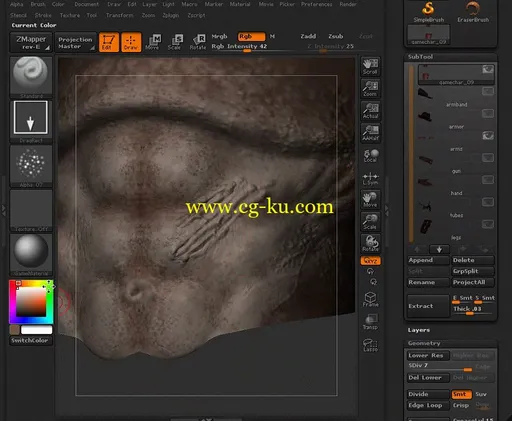The height and width of the screenshot is (421, 512).
Task: Pick a hue in the color picker square
Action: tap(31, 302)
